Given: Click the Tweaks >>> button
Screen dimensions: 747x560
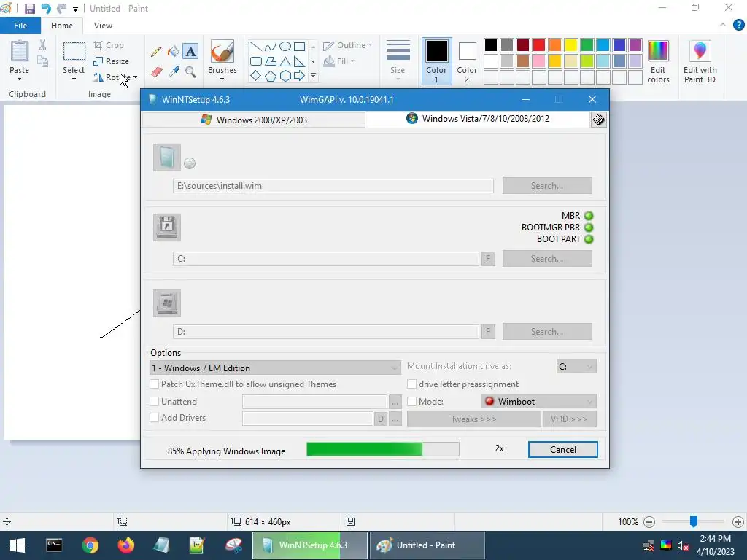Looking at the screenshot, I should point(473,419).
